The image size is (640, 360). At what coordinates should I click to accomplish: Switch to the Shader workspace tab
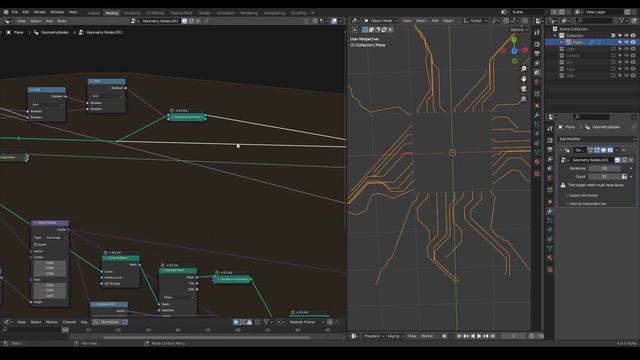point(204,13)
